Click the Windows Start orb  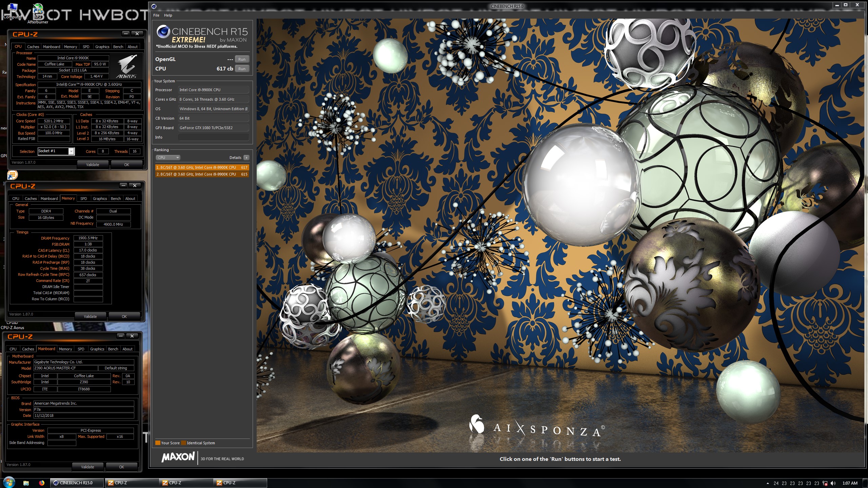(x=9, y=483)
